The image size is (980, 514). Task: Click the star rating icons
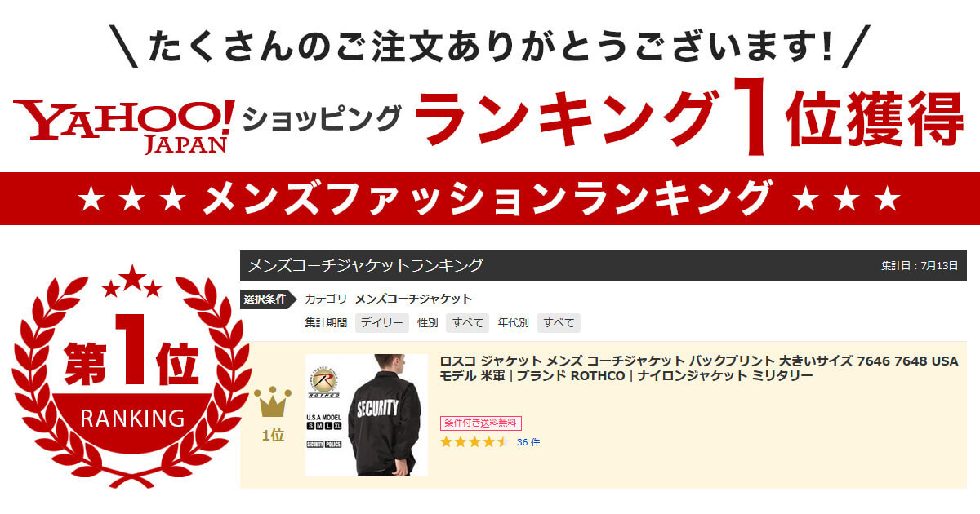474,442
